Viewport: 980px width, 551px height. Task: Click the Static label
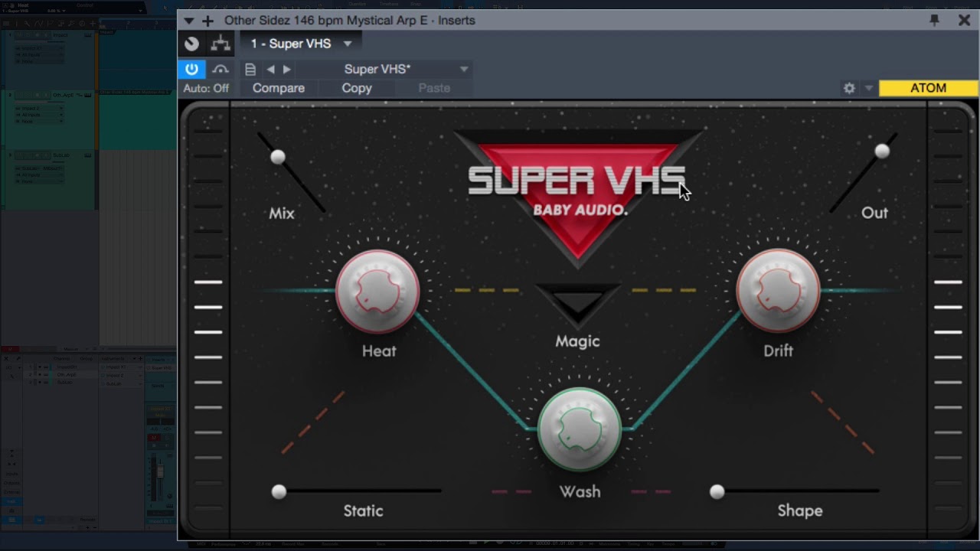coord(363,510)
